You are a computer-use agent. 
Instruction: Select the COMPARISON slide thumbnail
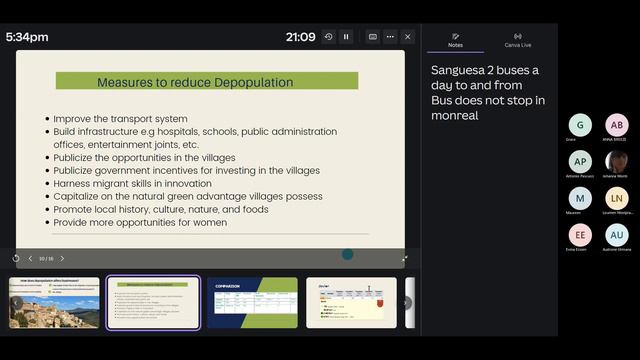point(252,302)
